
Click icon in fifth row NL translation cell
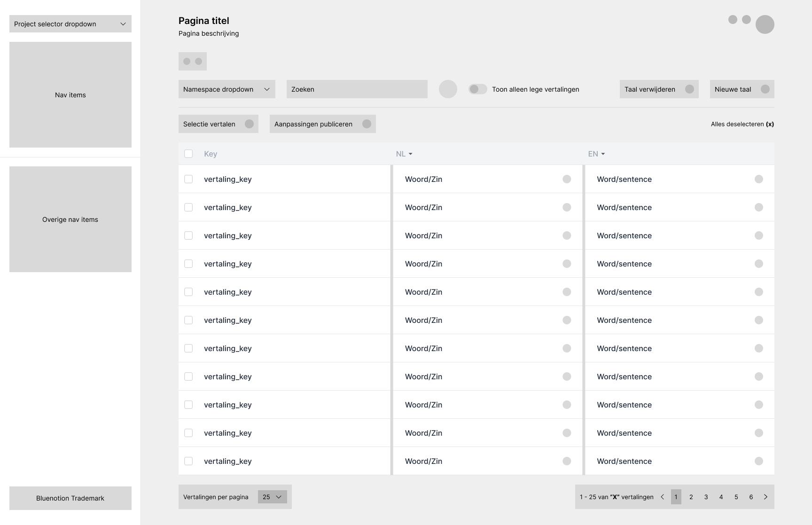[x=567, y=292]
